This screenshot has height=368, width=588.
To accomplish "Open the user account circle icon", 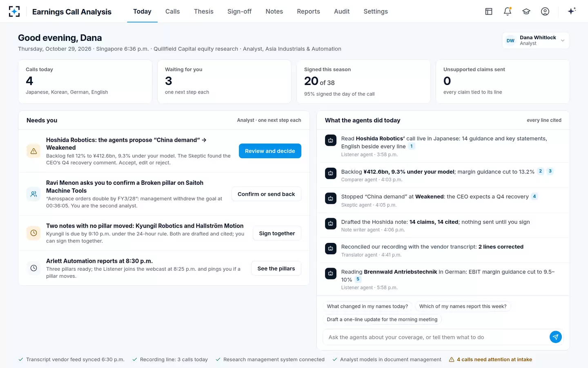I will pos(545,11).
